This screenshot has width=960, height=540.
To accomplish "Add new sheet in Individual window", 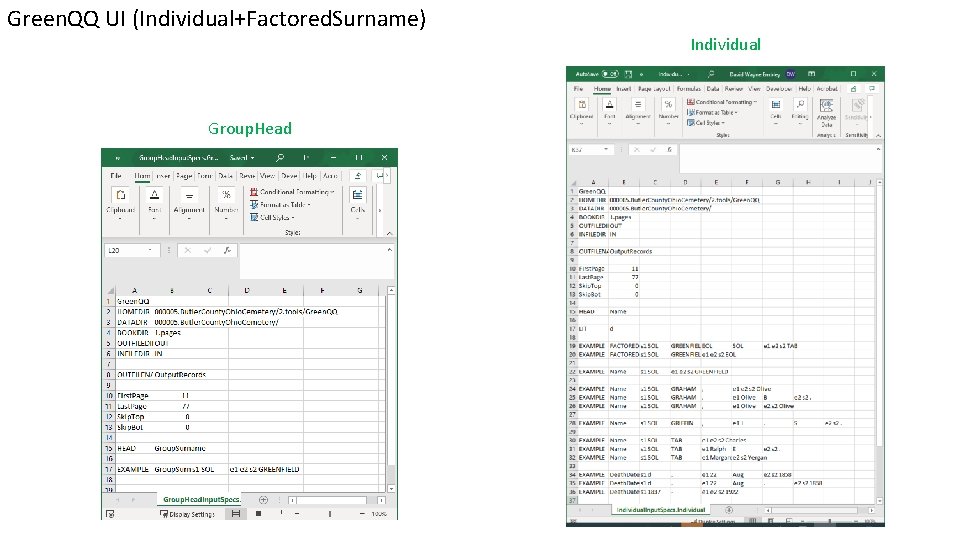I will [729, 510].
